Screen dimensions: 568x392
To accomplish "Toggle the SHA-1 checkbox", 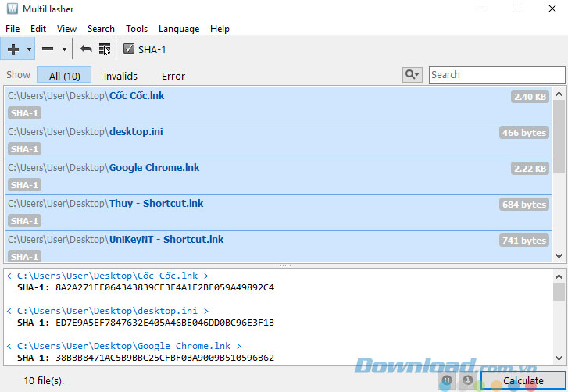I will (x=129, y=48).
